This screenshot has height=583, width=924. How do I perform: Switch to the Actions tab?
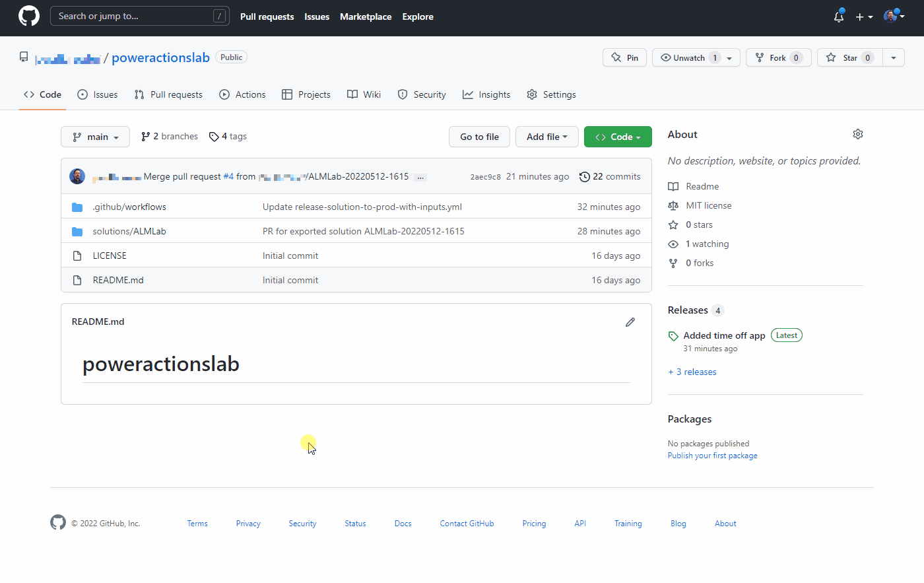click(x=242, y=94)
